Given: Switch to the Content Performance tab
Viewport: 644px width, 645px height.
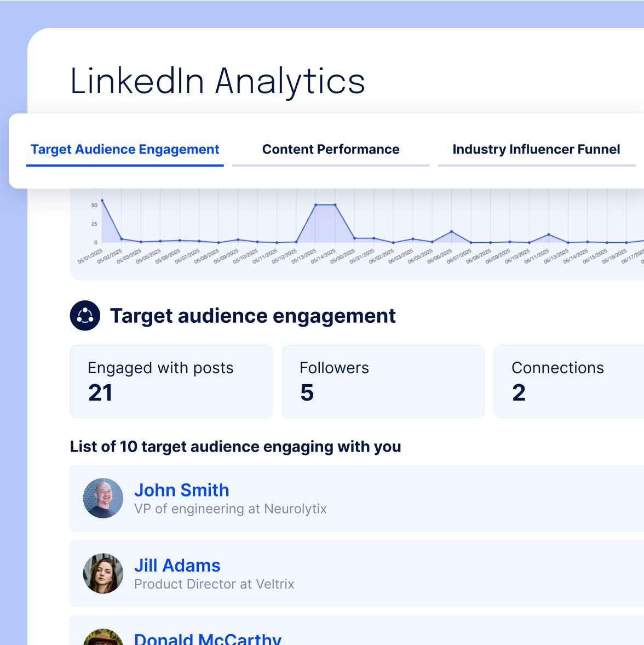Looking at the screenshot, I should 331,149.
